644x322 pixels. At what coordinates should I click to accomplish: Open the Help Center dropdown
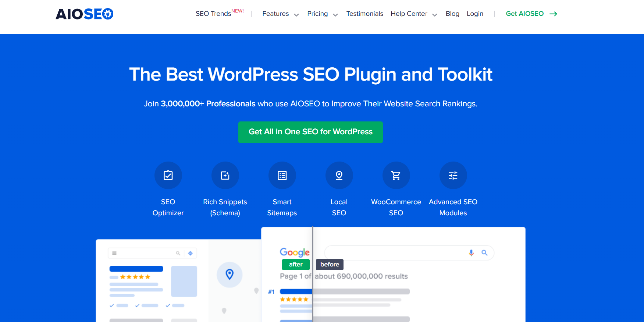click(x=414, y=14)
